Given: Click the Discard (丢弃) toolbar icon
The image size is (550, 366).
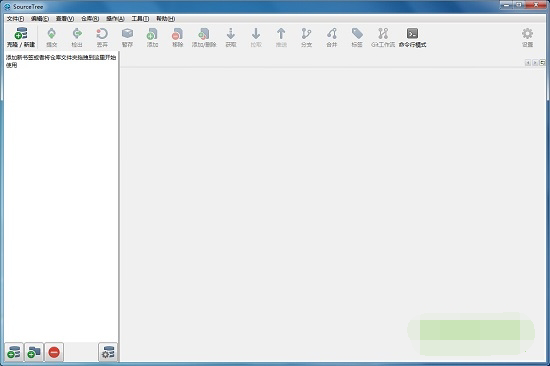Looking at the screenshot, I should pos(102,34).
